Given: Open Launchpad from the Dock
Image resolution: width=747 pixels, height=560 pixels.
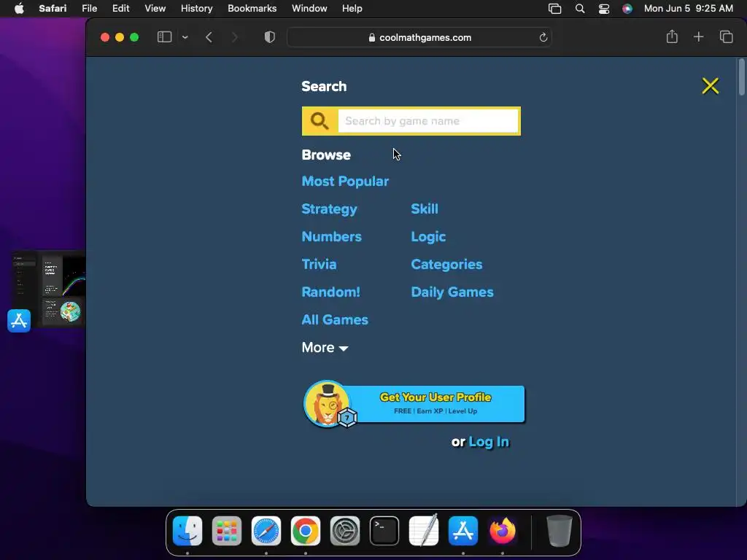Looking at the screenshot, I should click(227, 531).
